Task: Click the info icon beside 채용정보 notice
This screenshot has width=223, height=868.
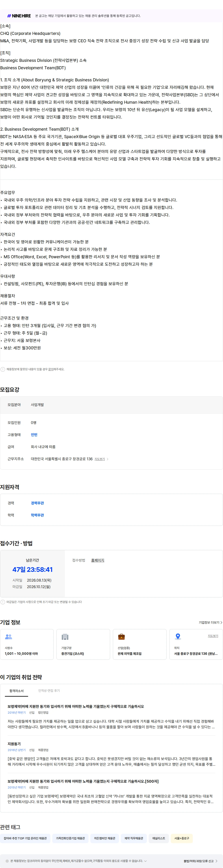Action: click(x=3, y=369)
